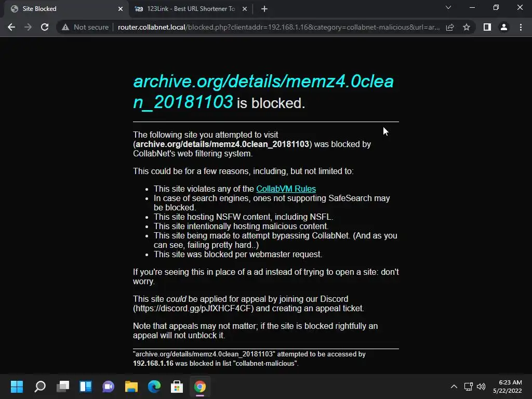Click the Google Chrome taskbar icon
Viewport: 532px width, 399px height.
click(200, 387)
